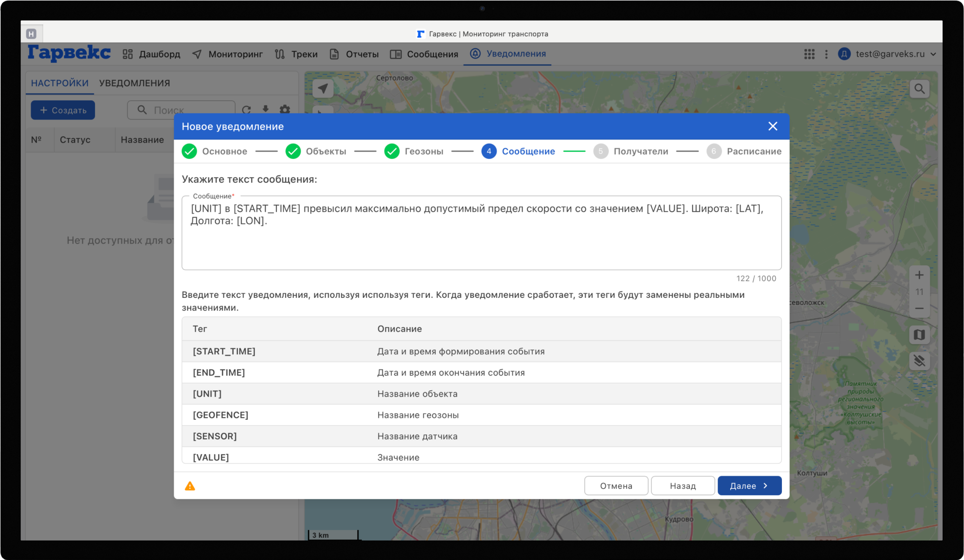Click the notifications bell icon
Viewport: 964px width, 560px height.
[x=475, y=54]
